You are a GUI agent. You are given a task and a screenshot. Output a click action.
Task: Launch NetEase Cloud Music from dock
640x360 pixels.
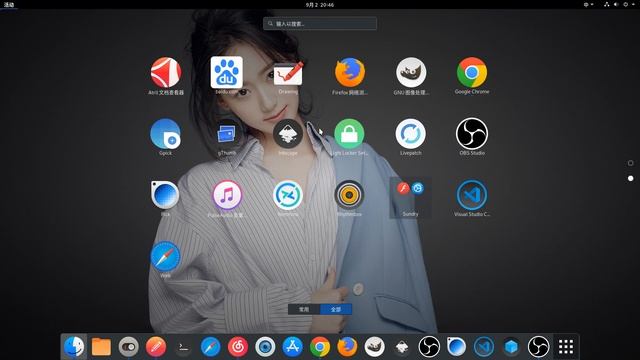pos(238,347)
